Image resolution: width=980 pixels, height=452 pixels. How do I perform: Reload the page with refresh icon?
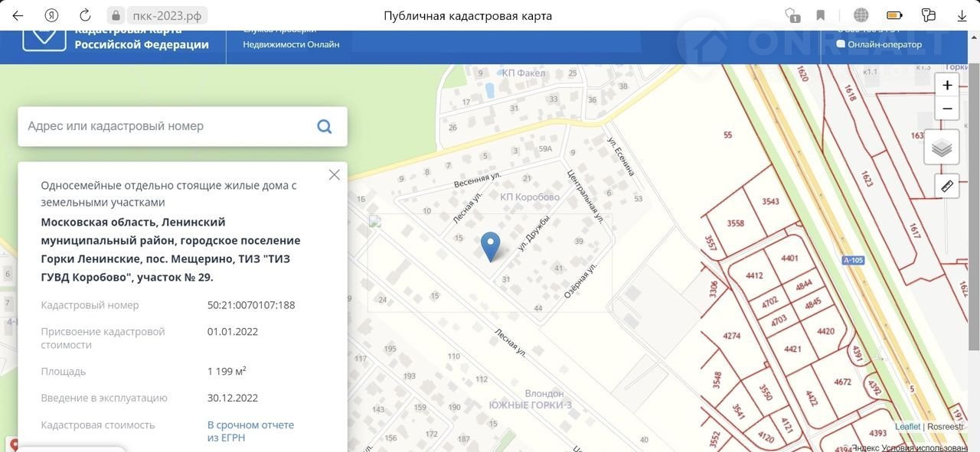coord(85,15)
